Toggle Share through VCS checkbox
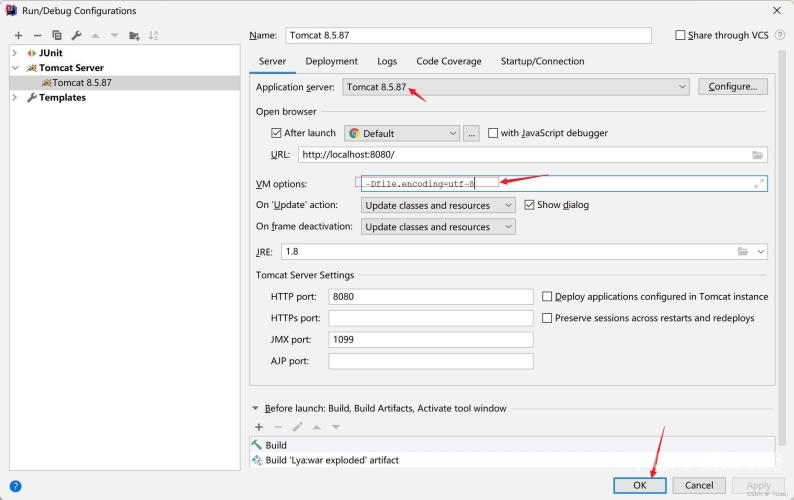The height and width of the screenshot is (500, 794). [680, 35]
